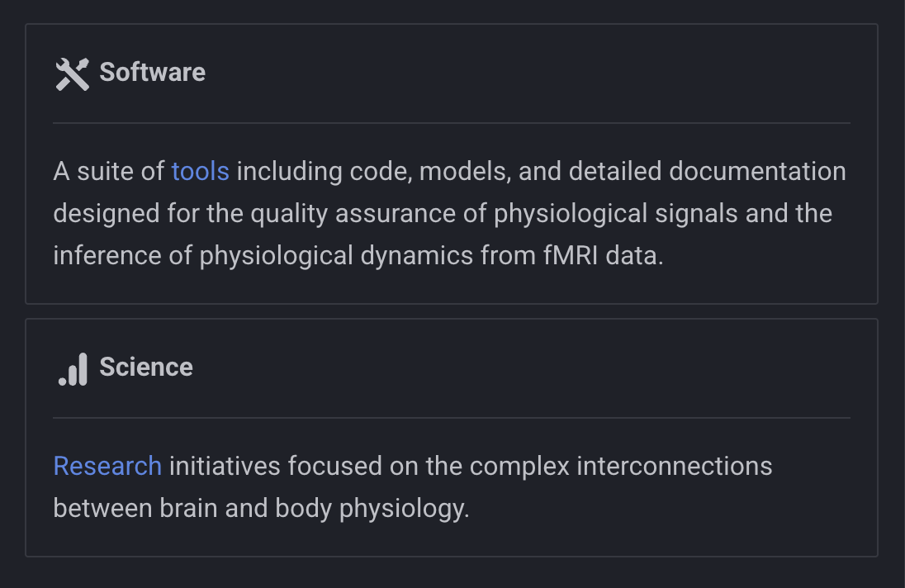Click the phrase "physiological signals"

point(615,214)
